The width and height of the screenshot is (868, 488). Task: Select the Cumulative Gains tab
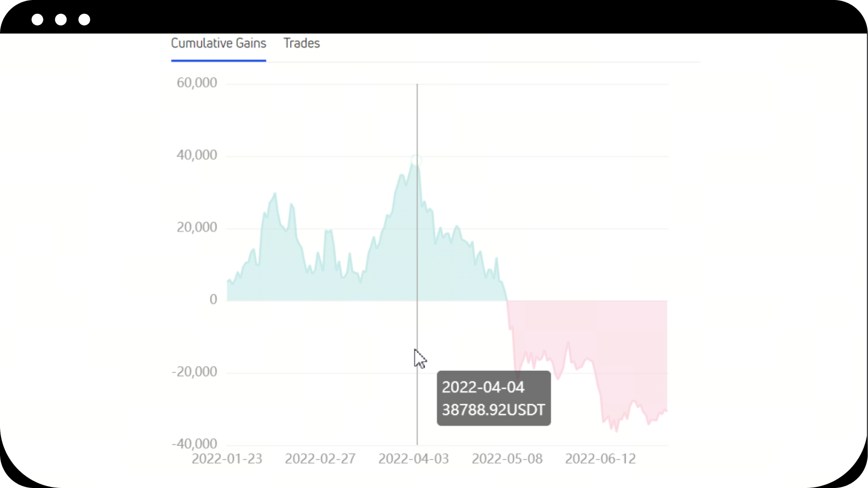[218, 43]
